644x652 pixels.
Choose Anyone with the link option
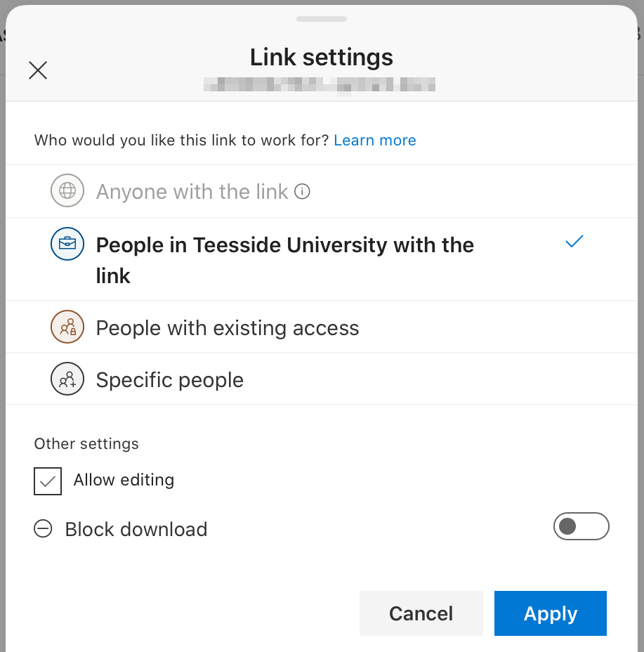pos(192,191)
